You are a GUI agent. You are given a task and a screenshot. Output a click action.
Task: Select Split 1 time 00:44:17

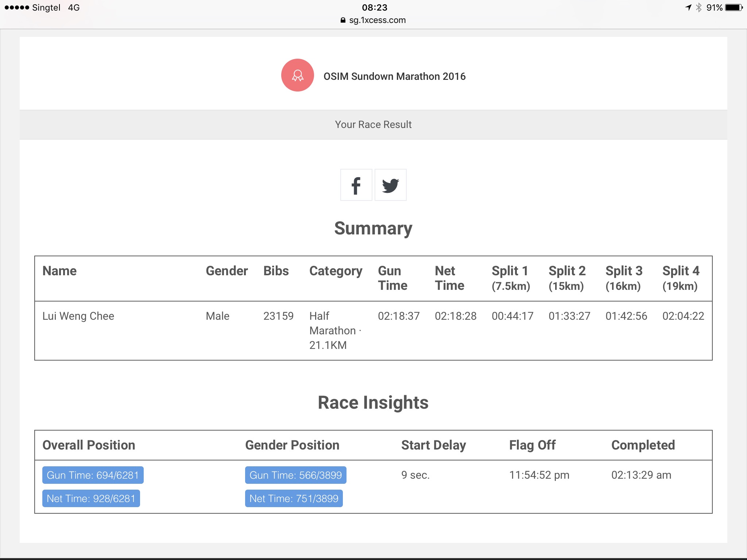(512, 316)
